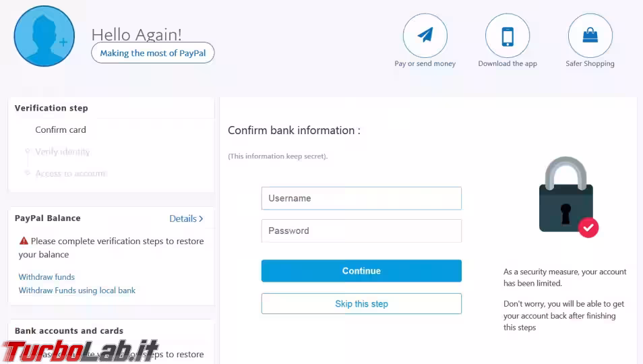The image size is (643, 364).
Task: Click the paper plane send money icon
Action: click(x=425, y=36)
